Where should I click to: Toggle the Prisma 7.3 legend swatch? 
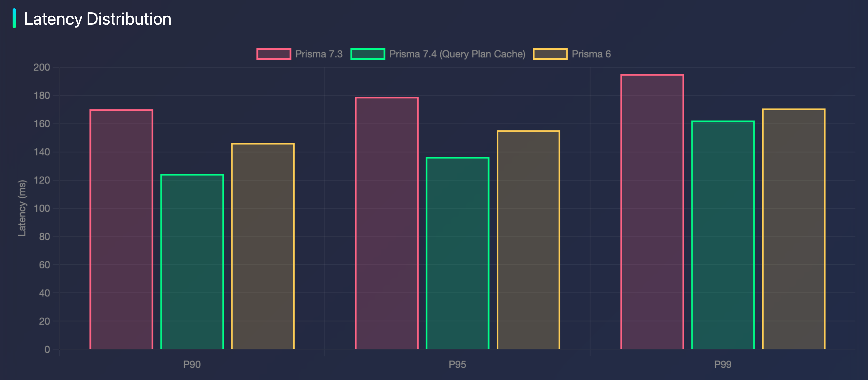click(x=274, y=54)
